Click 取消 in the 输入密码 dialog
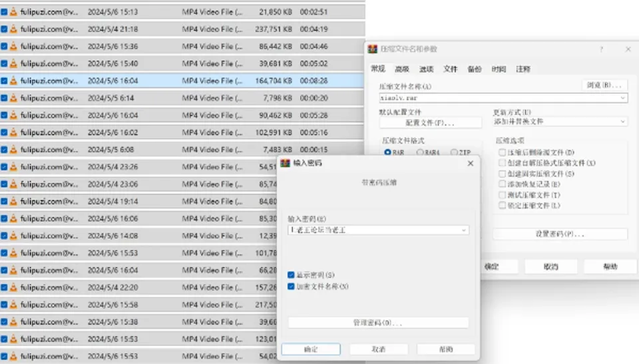Viewport: 639px width, 364px height. [x=379, y=349]
